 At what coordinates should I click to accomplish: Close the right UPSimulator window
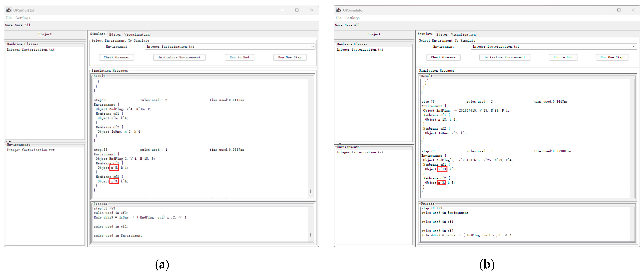(x=633, y=10)
